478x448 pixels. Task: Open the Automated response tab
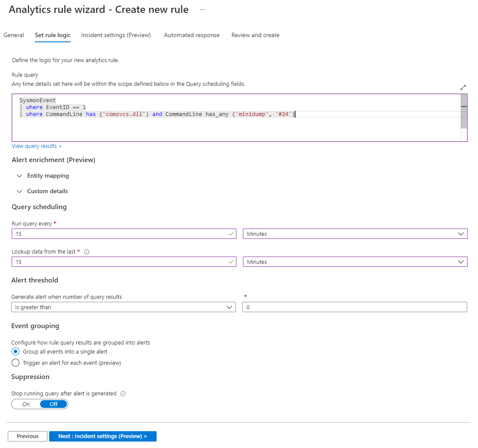(x=192, y=35)
